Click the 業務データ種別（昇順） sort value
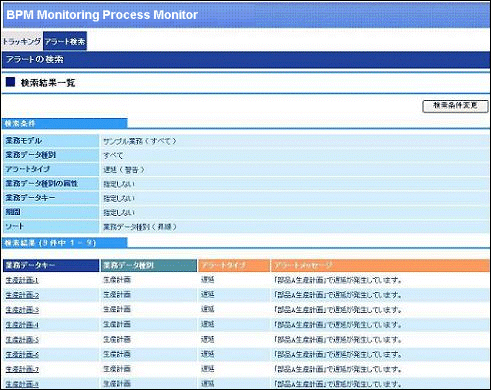Image resolution: width=491 pixels, height=390 pixels. [139, 227]
